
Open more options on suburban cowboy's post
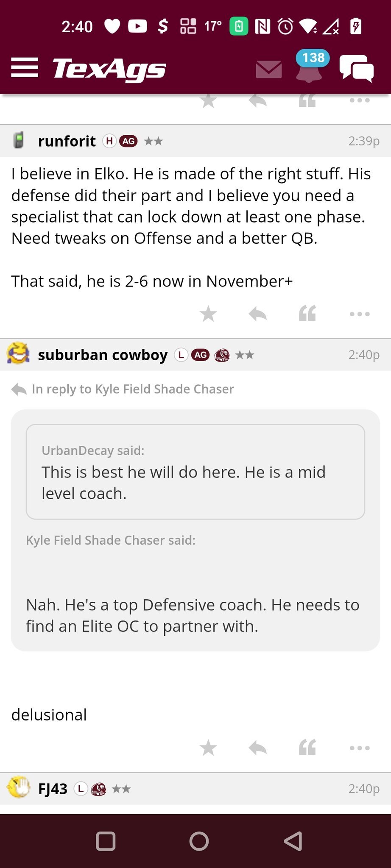(x=360, y=748)
